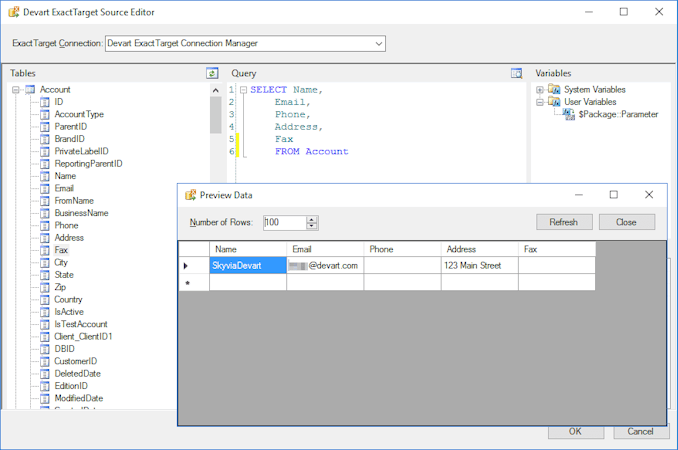Select the SkyviaDevart cell
This screenshot has width=678, height=450.
click(x=248, y=265)
